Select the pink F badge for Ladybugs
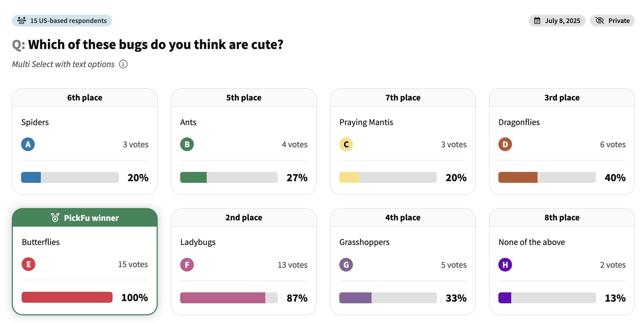 [x=187, y=265]
